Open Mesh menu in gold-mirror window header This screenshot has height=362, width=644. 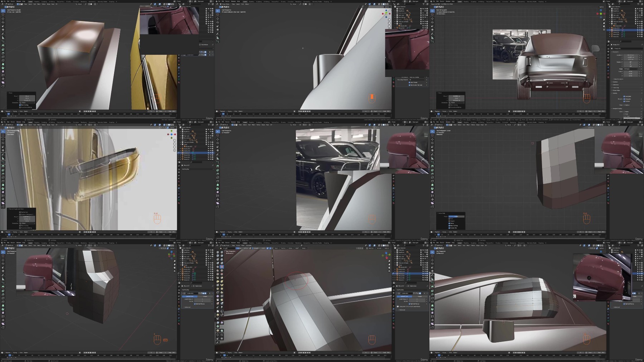coord(39,125)
